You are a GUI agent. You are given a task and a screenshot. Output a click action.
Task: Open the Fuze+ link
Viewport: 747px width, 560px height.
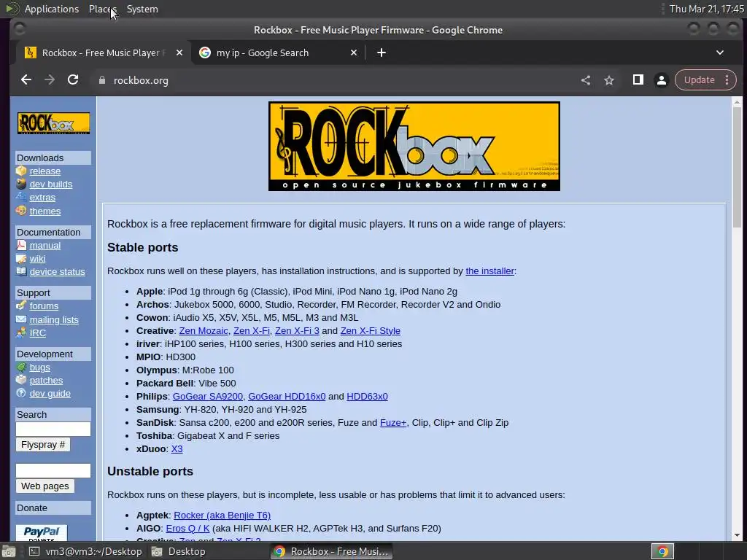pyautogui.click(x=393, y=422)
